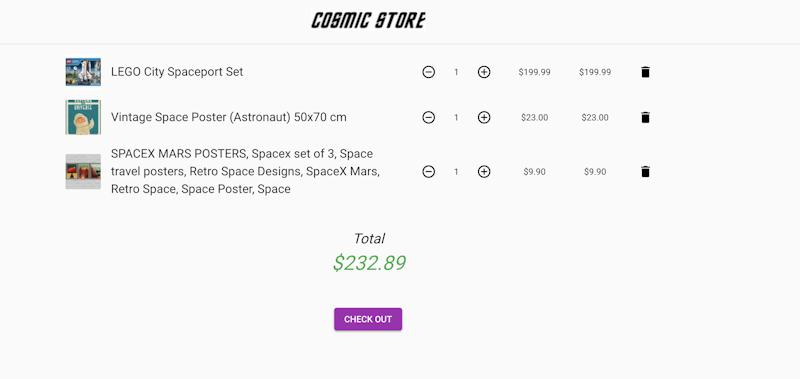Click the CHECK OUT button
Screen dimensions: 800x379
pyautogui.click(x=368, y=319)
